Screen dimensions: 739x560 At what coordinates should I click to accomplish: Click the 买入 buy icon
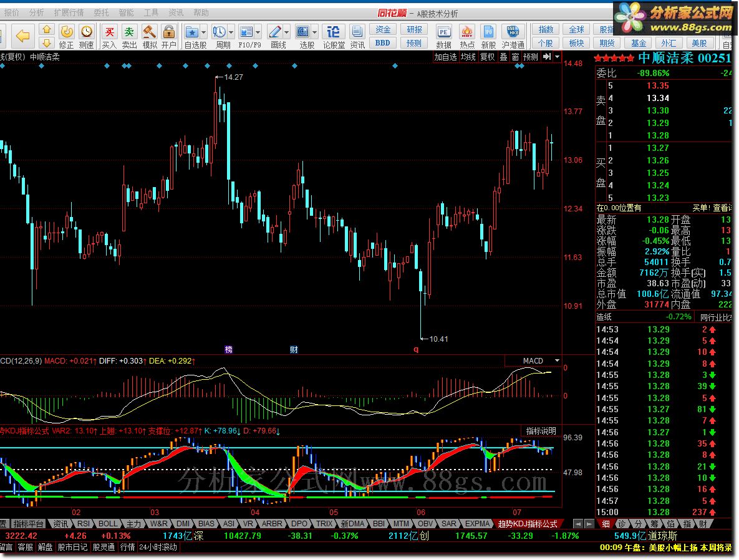coord(109,32)
